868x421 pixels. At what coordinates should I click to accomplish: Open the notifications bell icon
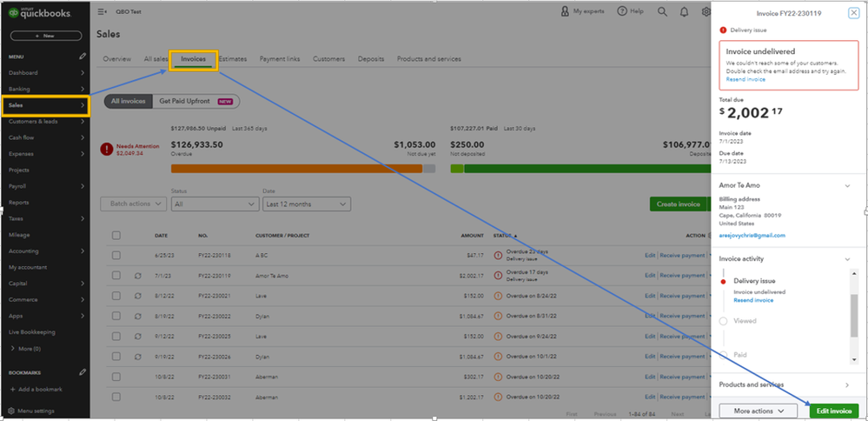[684, 11]
